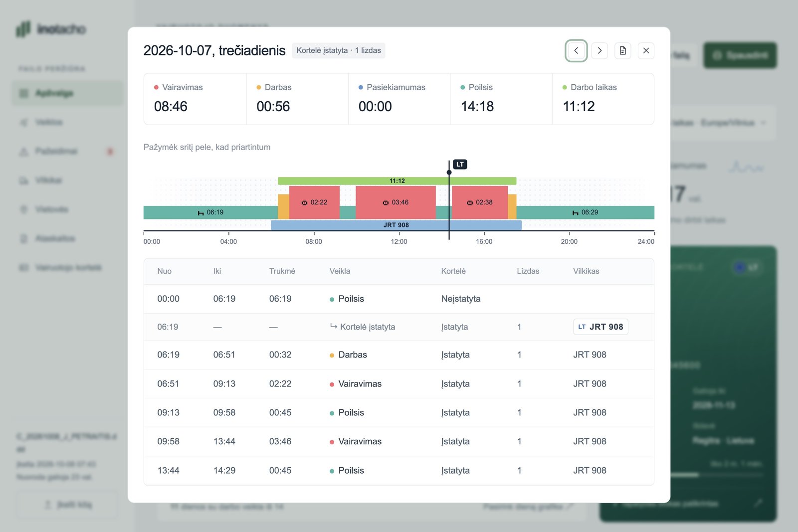Go to previous day with left chevron
The height and width of the screenshot is (532, 798).
pyautogui.click(x=576, y=50)
